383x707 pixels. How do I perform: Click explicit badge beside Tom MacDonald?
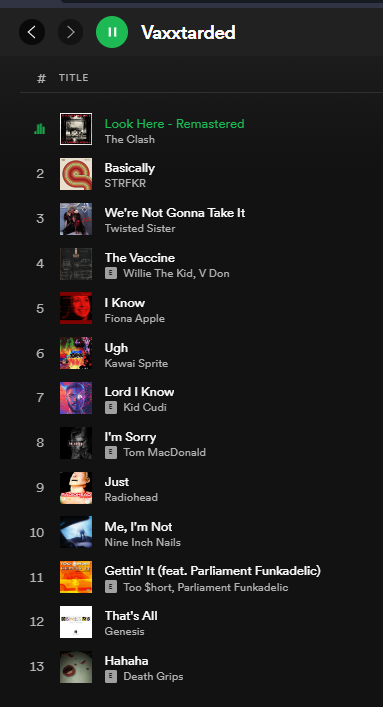[111, 452]
